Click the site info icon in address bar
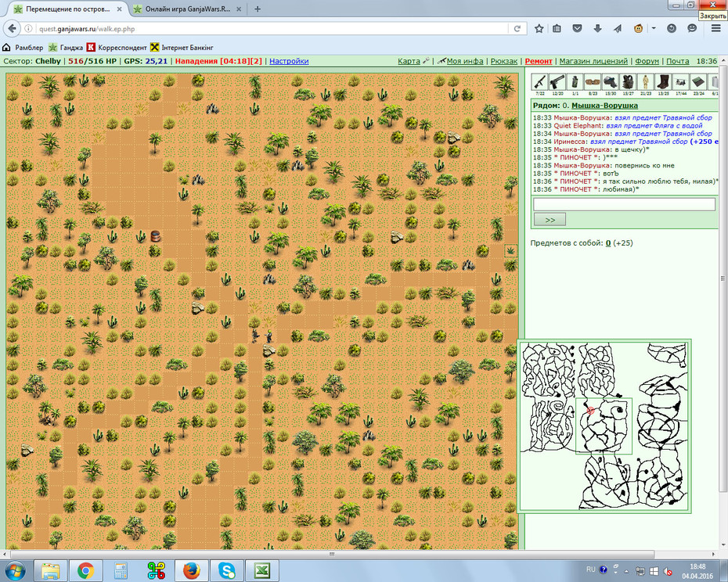Viewport: 728px width, 582px height. [x=28, y=29]
